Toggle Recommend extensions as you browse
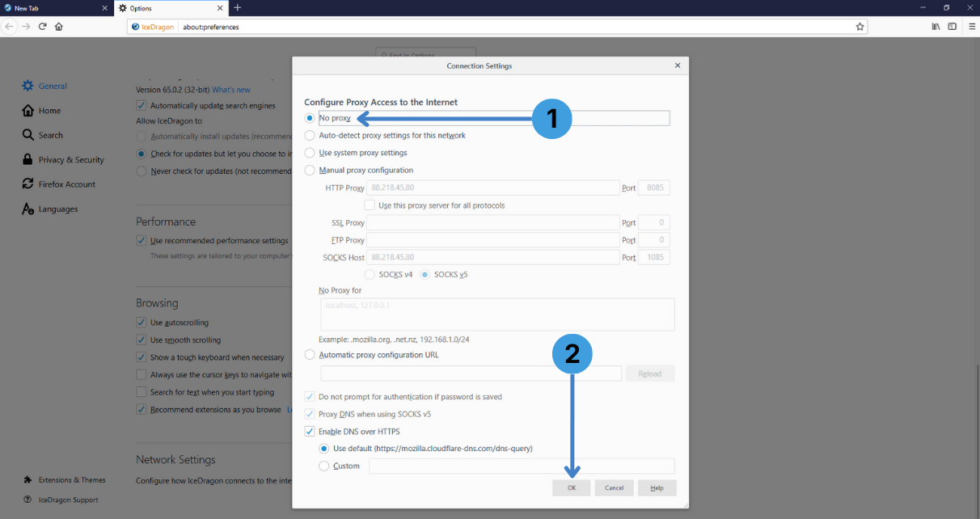Image resolution: width=980 pixels, height=519 pixels. [x=142, y=409]
